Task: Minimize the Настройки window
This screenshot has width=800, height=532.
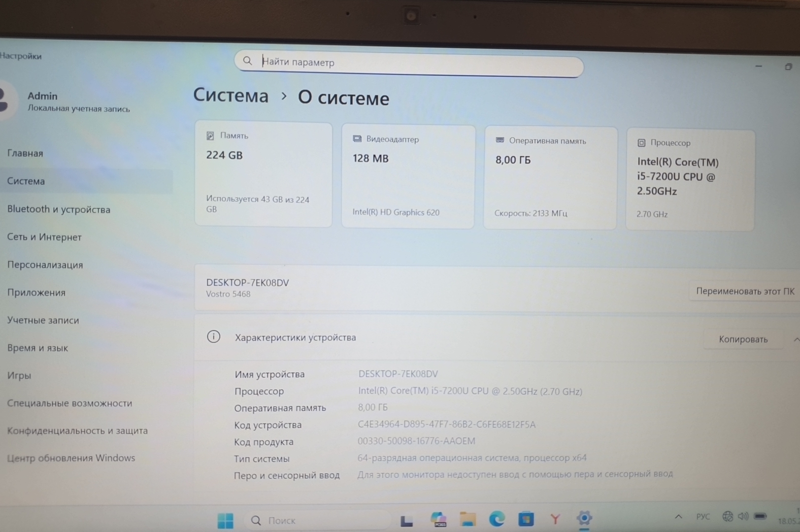Action: [x=759, y=66]
